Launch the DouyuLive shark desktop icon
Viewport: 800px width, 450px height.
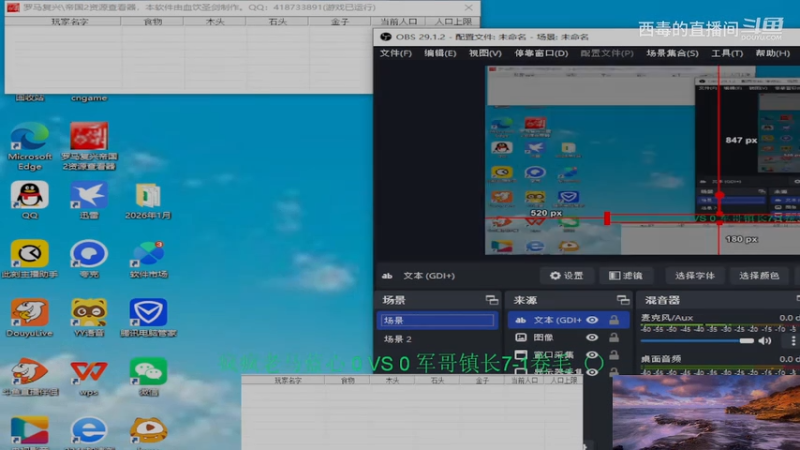pyautogui.click(x=30, y=318)
